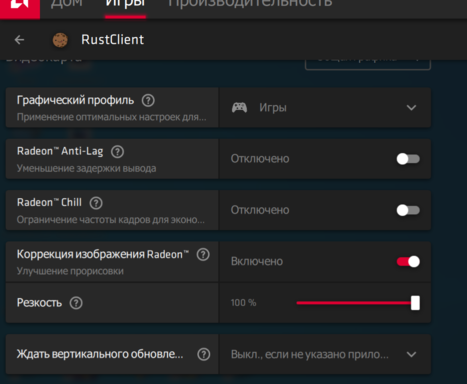Click the gamepad icon beside Игры profile
Image resolution: width=467 pixels, height=384 pixels.
[239, 108]
